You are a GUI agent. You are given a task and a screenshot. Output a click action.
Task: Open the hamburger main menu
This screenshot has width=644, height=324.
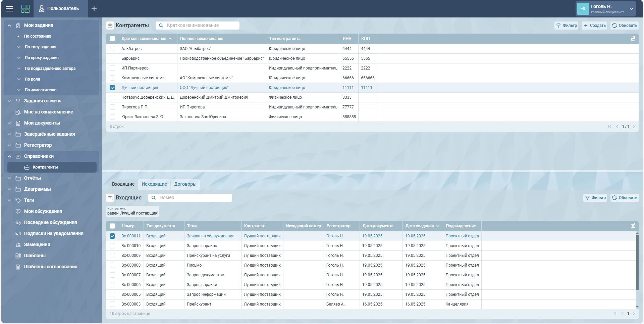9,9
